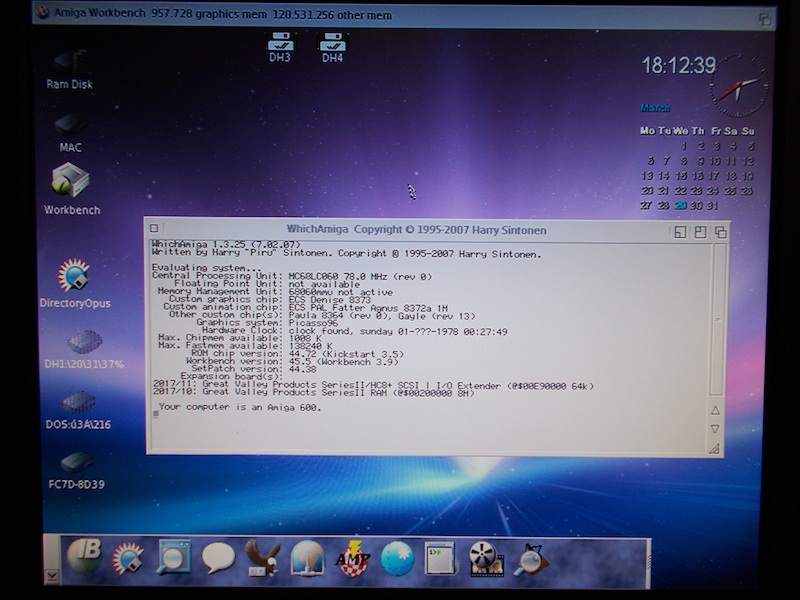800x600 pixels.
Task: Open the DH4 drive icon
Action: (332, 44)
